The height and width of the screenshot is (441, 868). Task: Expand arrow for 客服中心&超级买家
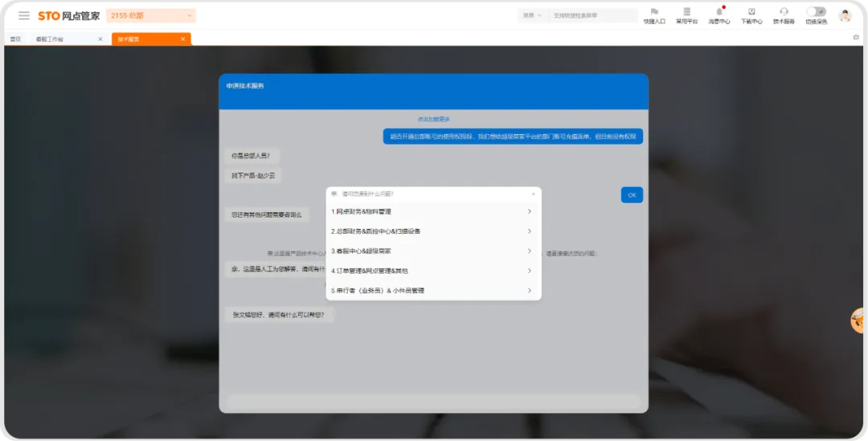tap(529, 251)
